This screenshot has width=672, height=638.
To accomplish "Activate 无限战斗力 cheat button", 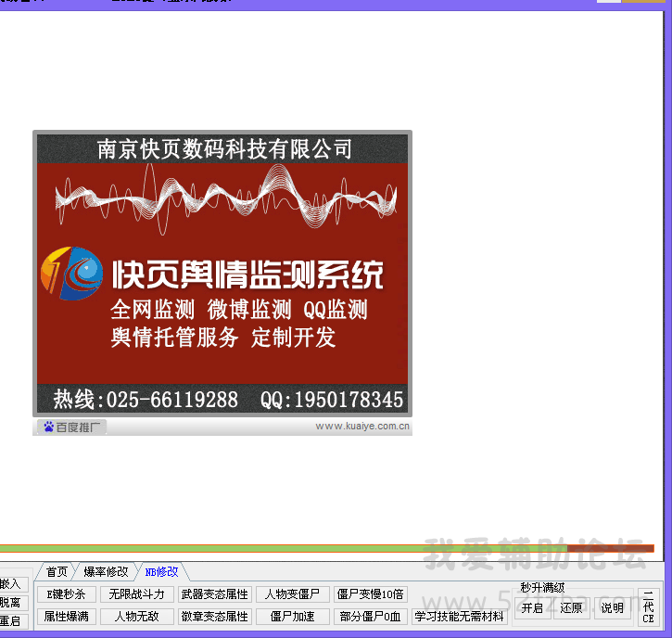I will pos(136,594).
